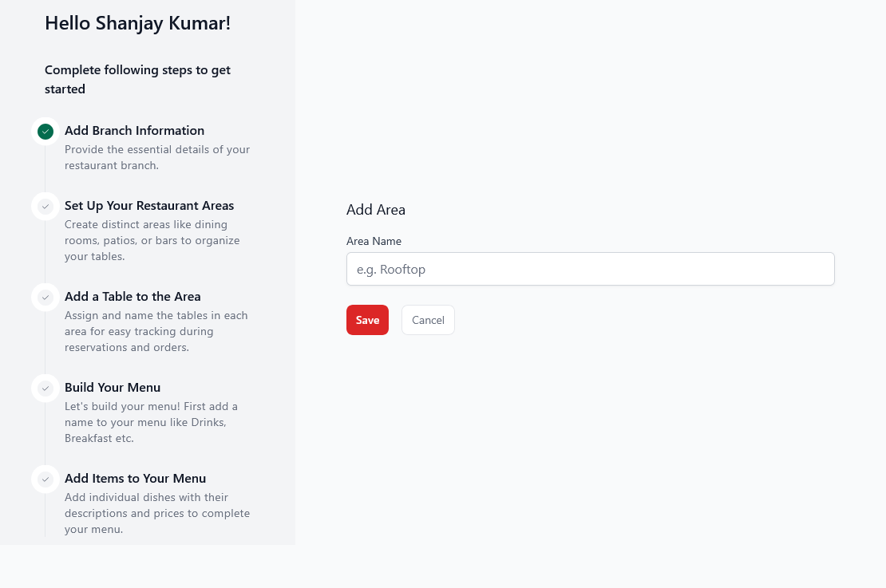The image size is (886, 588).
Task: Select the Set Up Your Restaurant Areas step title
Action: point(149,205)
